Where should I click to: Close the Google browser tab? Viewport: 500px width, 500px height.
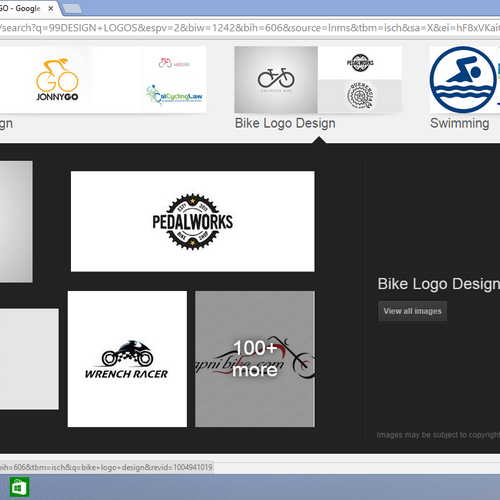pyautogui.click(x=51, y=9)
